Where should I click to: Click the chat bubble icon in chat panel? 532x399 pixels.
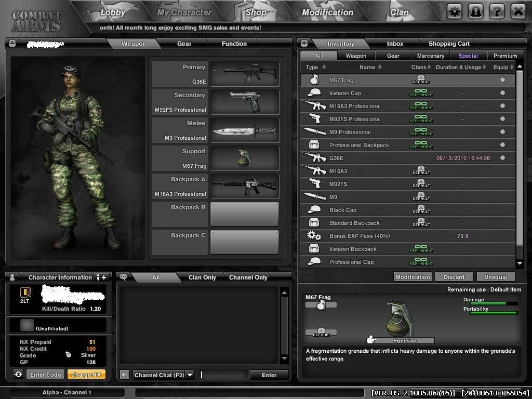pyautogui.click(x=124, y=277)
